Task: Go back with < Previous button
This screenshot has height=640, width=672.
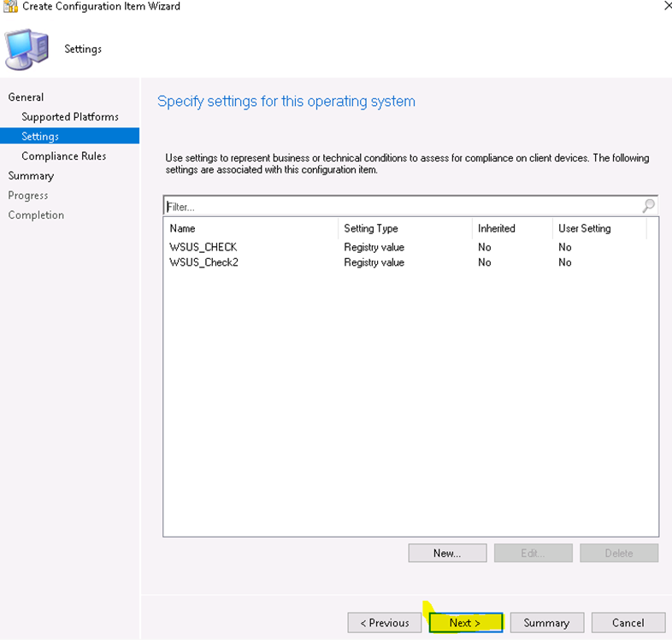Action: click(385, 623)
